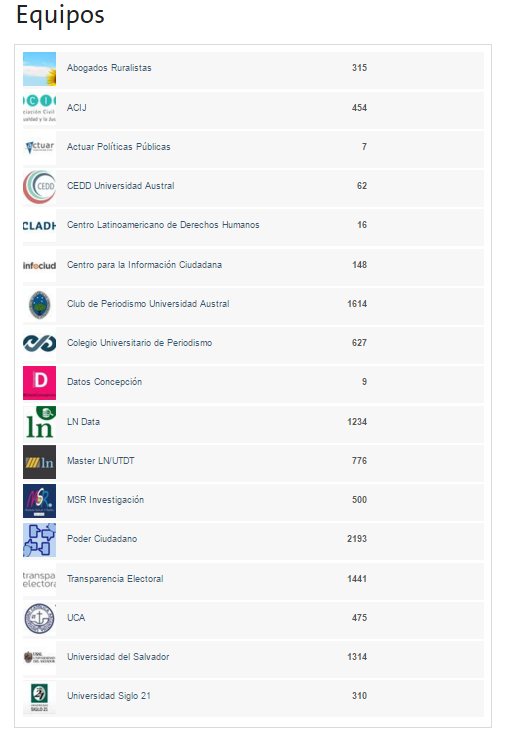Click the Universidad del Salvador name

118,657
